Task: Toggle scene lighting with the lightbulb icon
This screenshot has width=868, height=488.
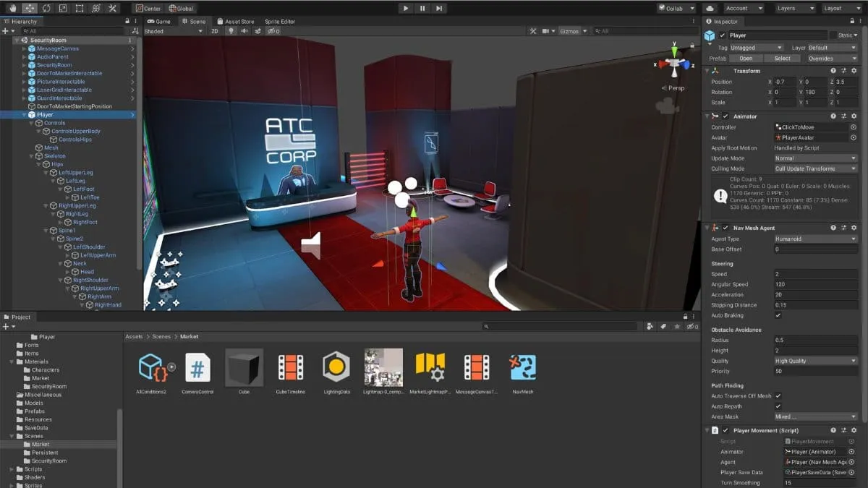Action: [x=231, y=30]
